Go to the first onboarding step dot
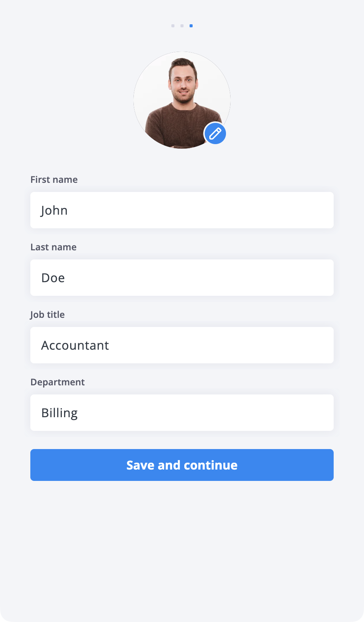Screen dimensions: 364x622 click(173, 26)
